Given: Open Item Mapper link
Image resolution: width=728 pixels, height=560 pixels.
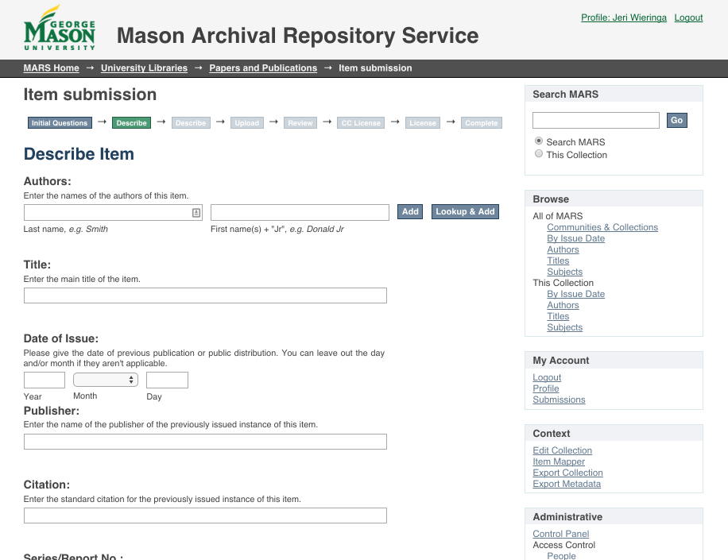Looking at the screenshot, I should click(559, 462).
